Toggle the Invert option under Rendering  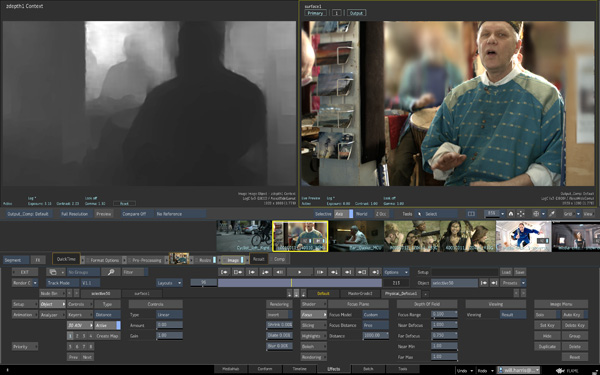click(x=279, y=315)
